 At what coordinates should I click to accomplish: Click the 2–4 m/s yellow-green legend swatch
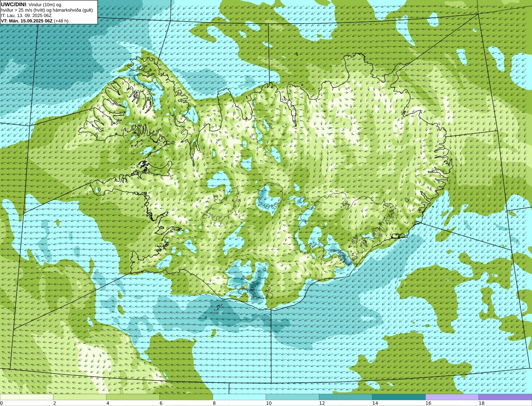tap(80, 397)
